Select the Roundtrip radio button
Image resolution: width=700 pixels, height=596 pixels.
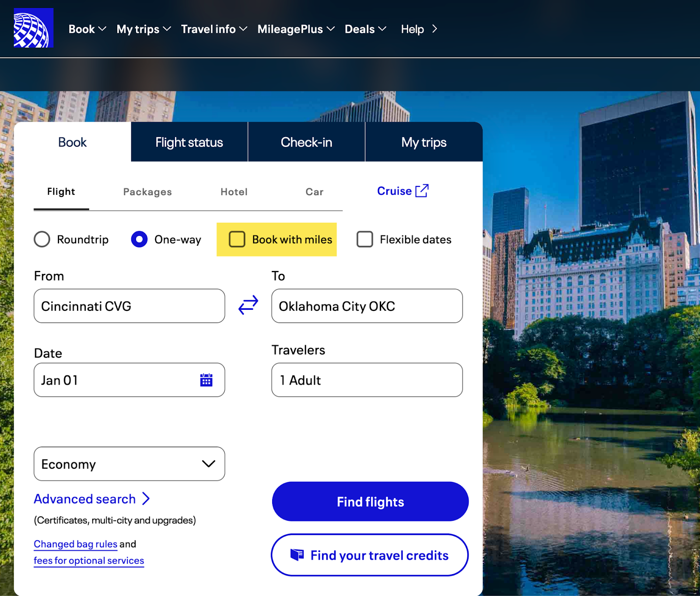[x=42, y=239]
